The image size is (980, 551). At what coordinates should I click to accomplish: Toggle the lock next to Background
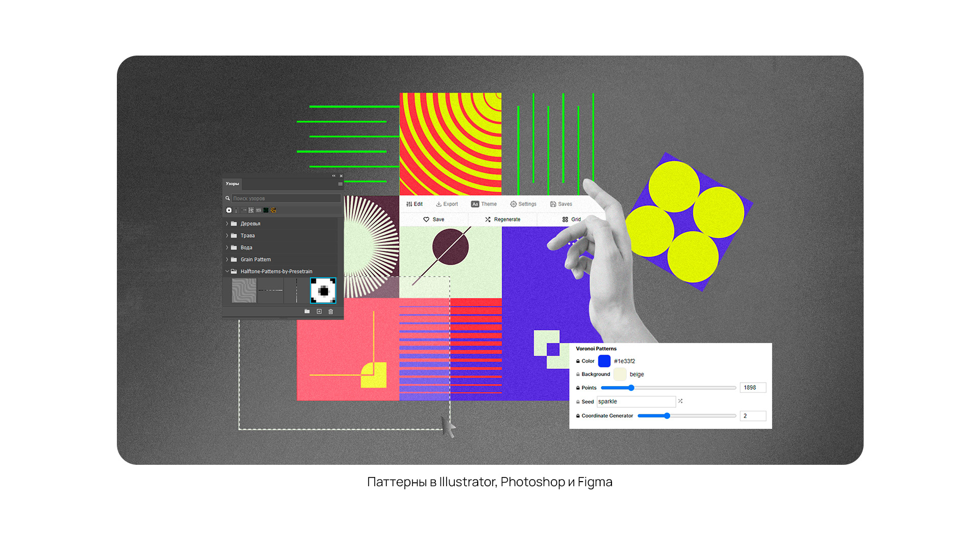[x=578, y=374]
